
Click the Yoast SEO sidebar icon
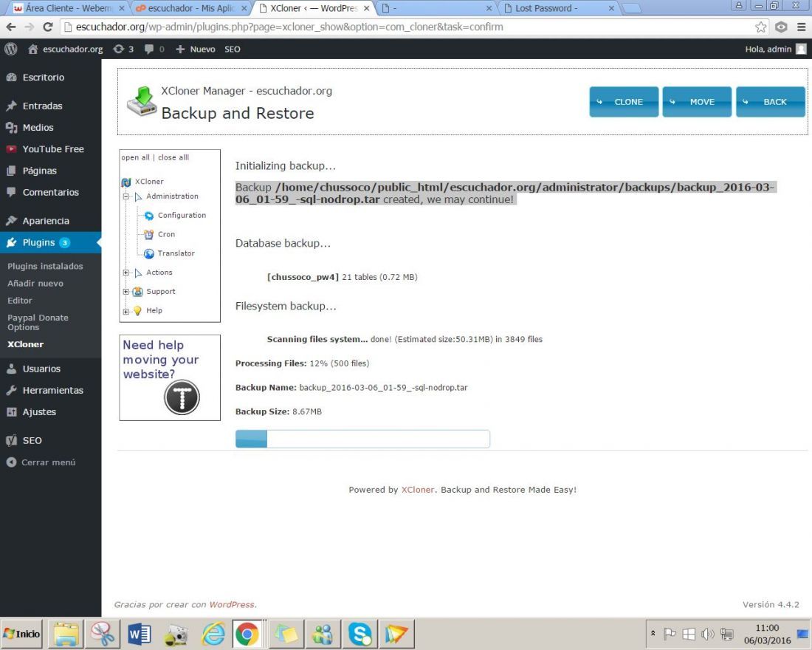[x=11, y=440]
